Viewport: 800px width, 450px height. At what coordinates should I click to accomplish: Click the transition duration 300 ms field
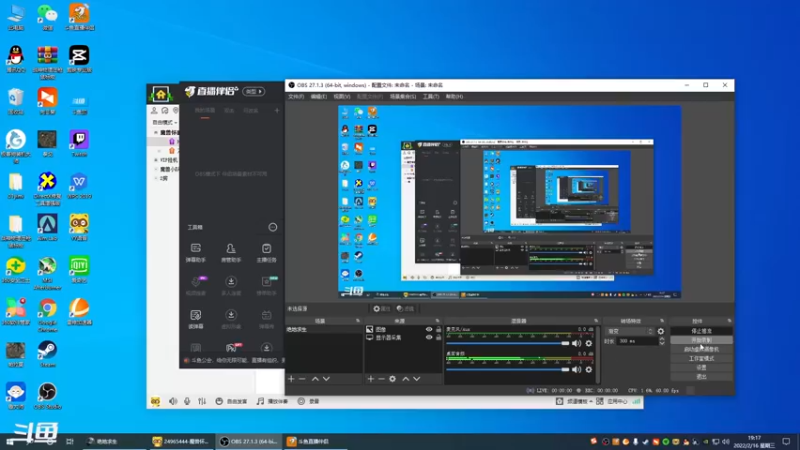coord(637,341)
